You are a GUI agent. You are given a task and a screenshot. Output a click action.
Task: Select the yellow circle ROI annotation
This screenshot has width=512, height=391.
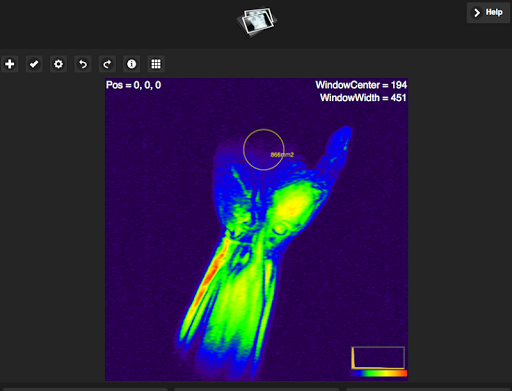coord(264,150)
